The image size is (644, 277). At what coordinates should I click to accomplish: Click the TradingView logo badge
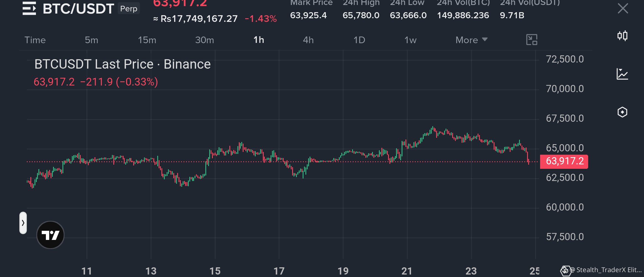[x=50, y=235]
